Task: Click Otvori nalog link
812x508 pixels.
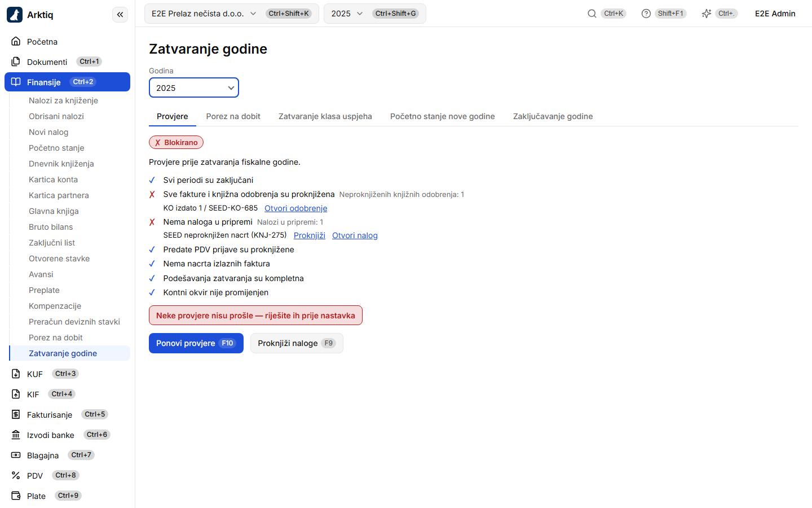Action: click(355, 235)
